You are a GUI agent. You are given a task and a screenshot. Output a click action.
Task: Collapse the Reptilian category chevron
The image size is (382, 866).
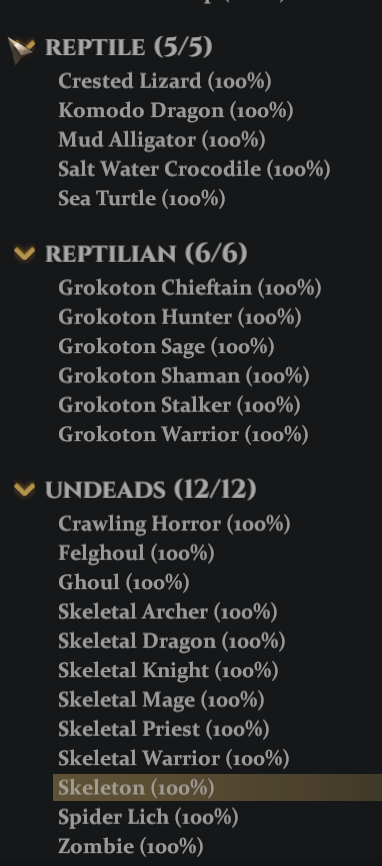coord(24,254)
